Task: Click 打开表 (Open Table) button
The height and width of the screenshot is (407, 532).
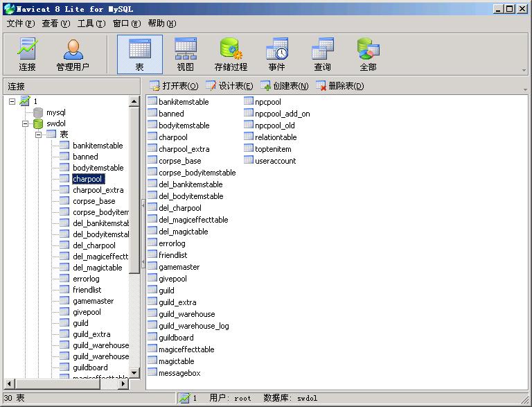Action: point(174,86)
